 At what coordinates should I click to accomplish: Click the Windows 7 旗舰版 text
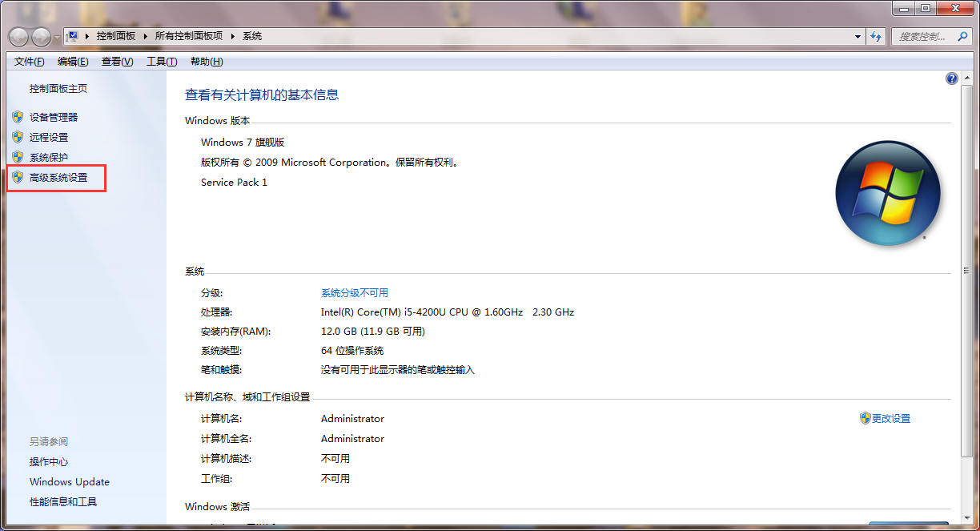point(243,143)
